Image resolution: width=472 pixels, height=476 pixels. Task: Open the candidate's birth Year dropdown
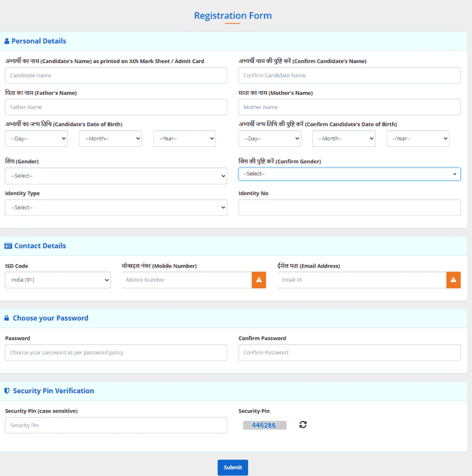click(184, 139)
